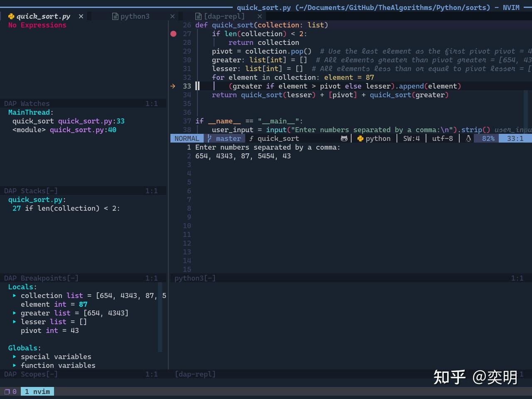Screen dimensions: 532x399
Task: Close the quick_sort.py tab
Action: tap(81, 16)
